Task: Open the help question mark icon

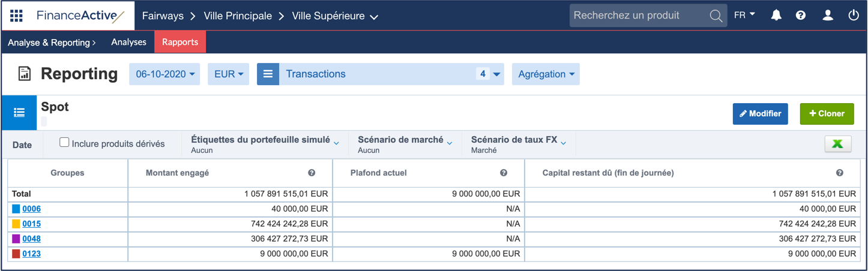Action: click(x=801, y=16)
